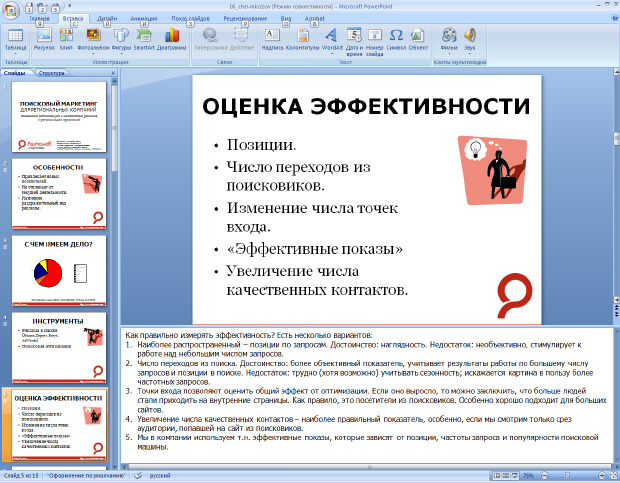Click the Диаграмма chart icon

[x=171, y=39]
